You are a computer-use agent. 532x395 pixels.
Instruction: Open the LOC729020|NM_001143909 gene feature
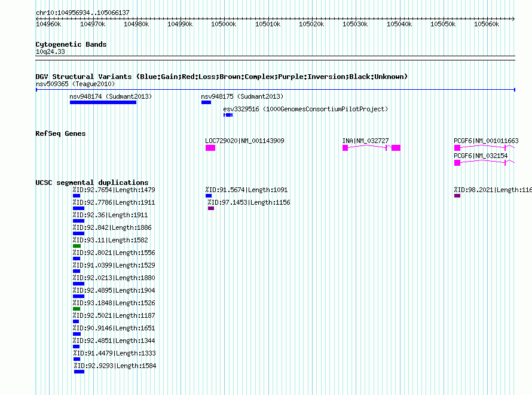(x=210, y=148)
